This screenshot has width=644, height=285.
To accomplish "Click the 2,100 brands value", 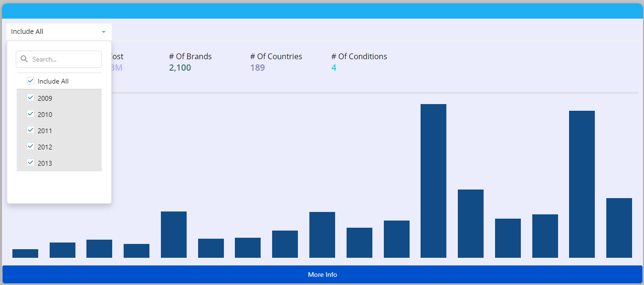I will tap(180, 68).
